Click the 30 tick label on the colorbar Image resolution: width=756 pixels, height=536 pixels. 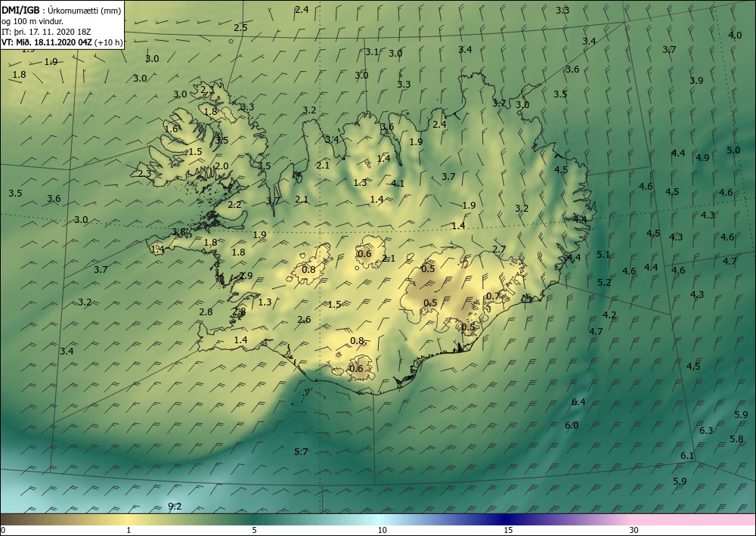[x=634, y=530]
